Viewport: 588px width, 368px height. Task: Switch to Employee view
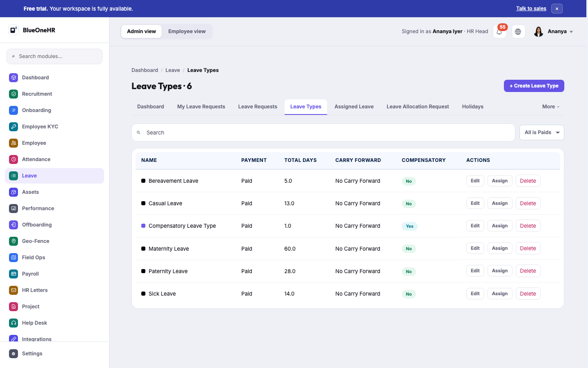(187, 31)
